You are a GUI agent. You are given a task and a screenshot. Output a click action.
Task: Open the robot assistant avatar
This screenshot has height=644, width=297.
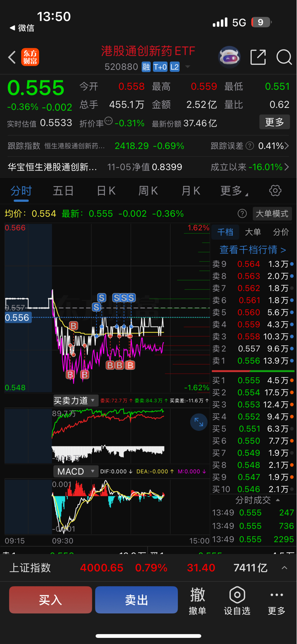coord(229,57)
